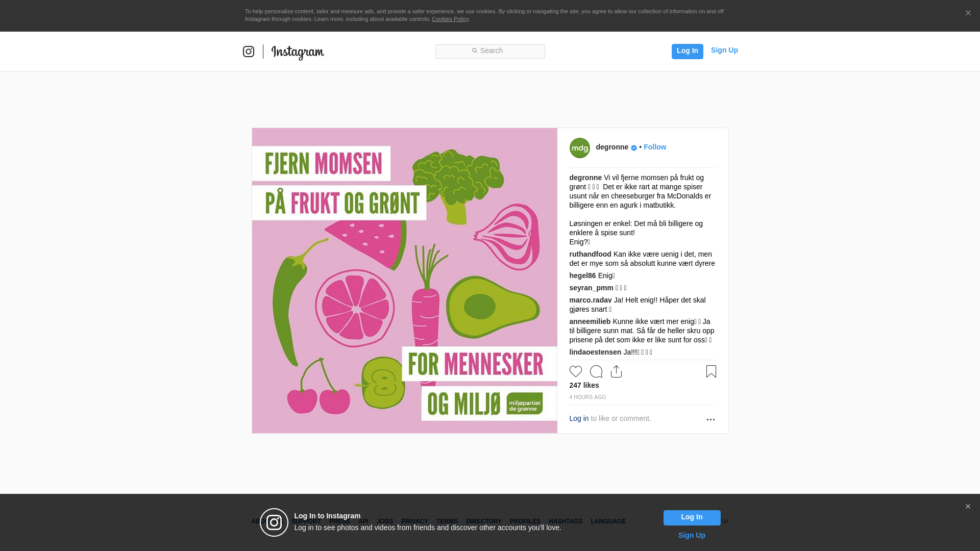Click the header Log In button
The height and width of the screenshot is (551, 980).
(688, 52)
